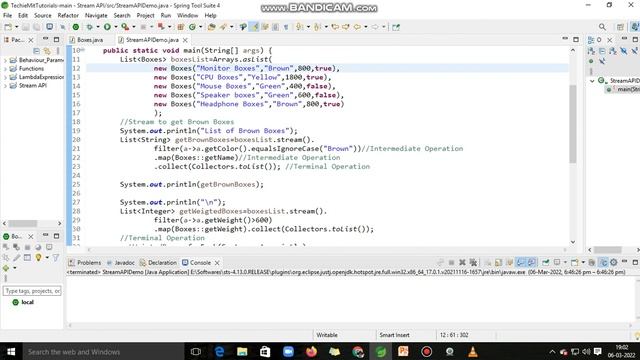Click the Open Type toolbar icon
This screenshot has width=640, height=360.
pos(211,27)
